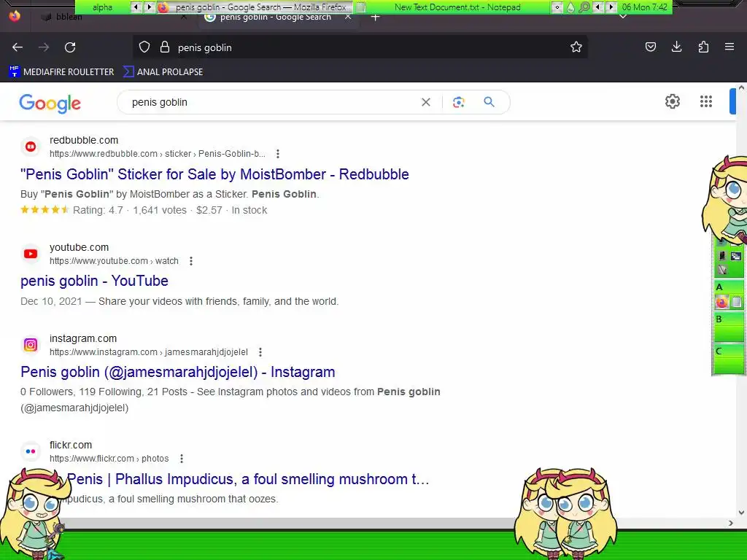Image resolution: width=747 pixels, height=560 pixels.
Task: Click the instagram.com favicon in results
Action: click(31, 345)
